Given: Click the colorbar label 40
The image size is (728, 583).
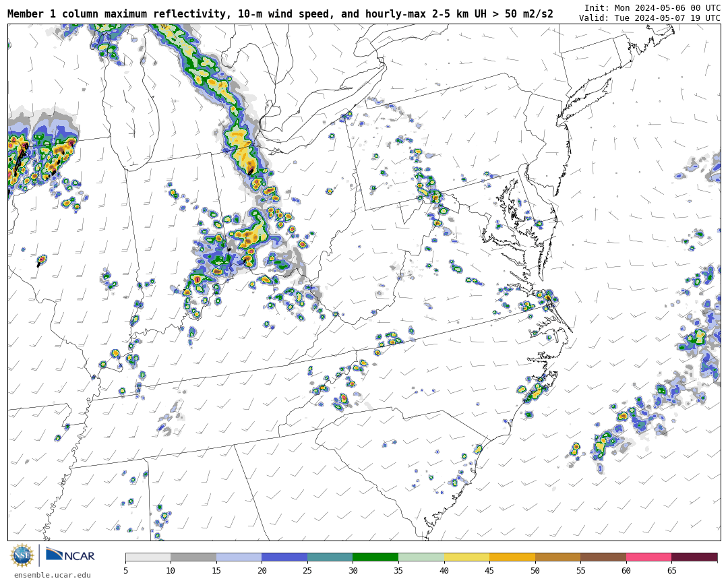Looking at the screenshot, I should tap(444, 570).
